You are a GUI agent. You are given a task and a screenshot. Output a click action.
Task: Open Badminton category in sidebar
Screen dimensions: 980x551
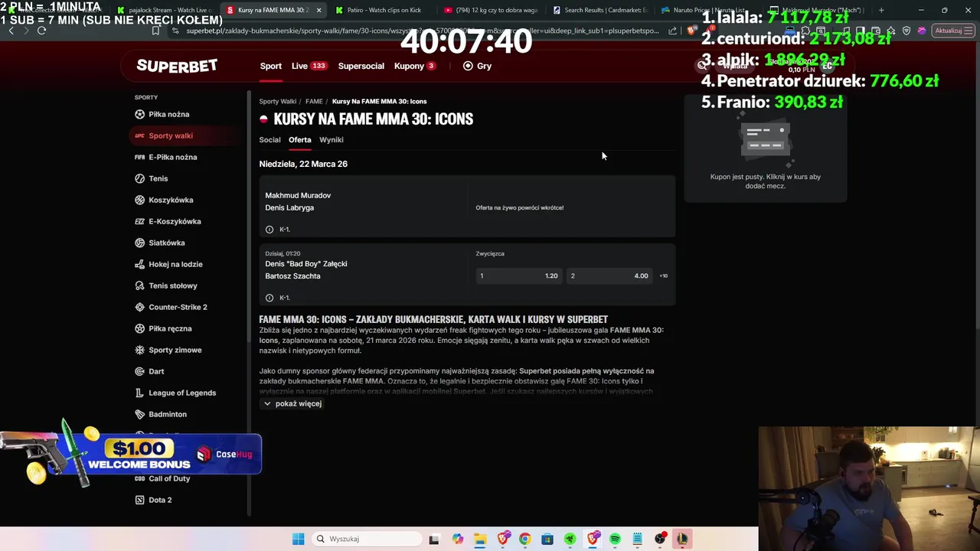pos(162,414)
